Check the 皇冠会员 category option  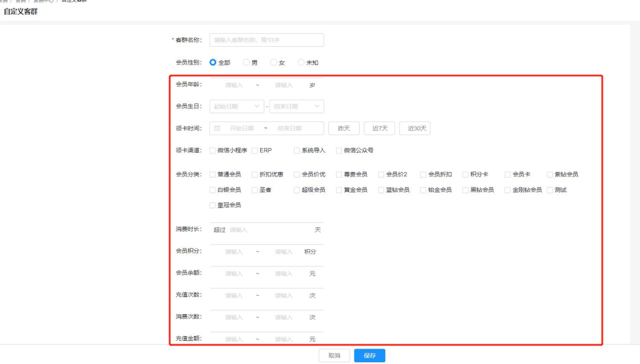click(212, 205)
